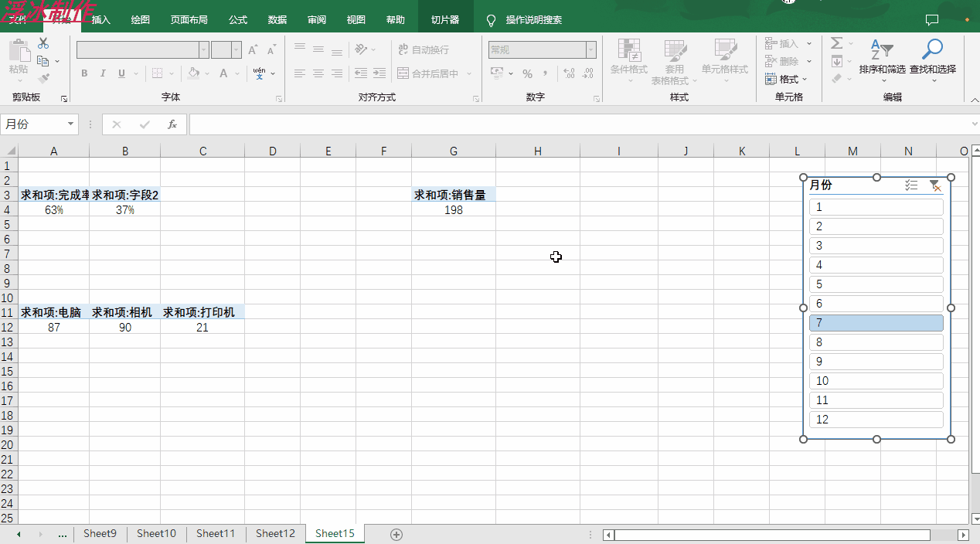Open 查找和选择 magnifier icon
The width and height of the screenshot is (980, 544).
pos(933,49)
